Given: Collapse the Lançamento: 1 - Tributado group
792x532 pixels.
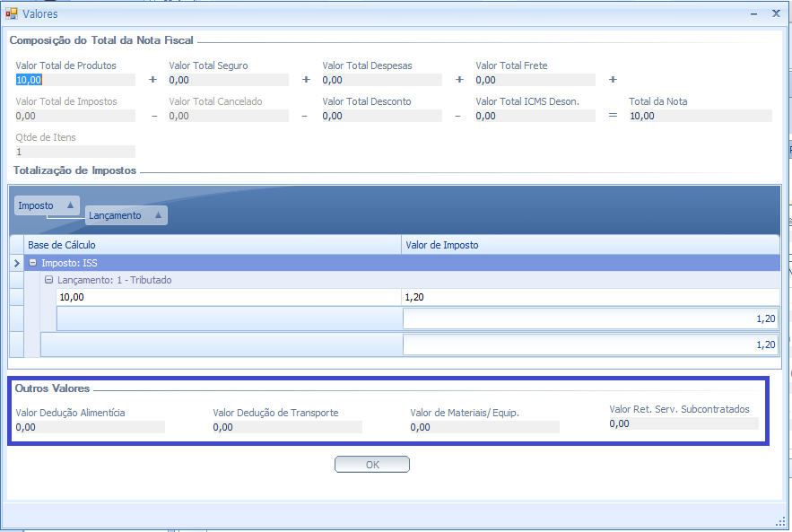Looking at the screenshot, I should click(49, 280).
